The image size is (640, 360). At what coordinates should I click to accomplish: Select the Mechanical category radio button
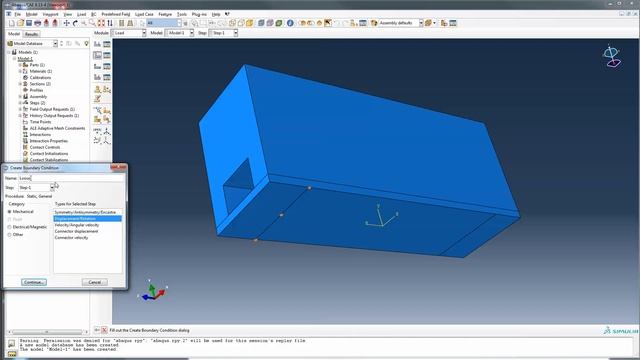pyautogui.click(x=9, y=212)
